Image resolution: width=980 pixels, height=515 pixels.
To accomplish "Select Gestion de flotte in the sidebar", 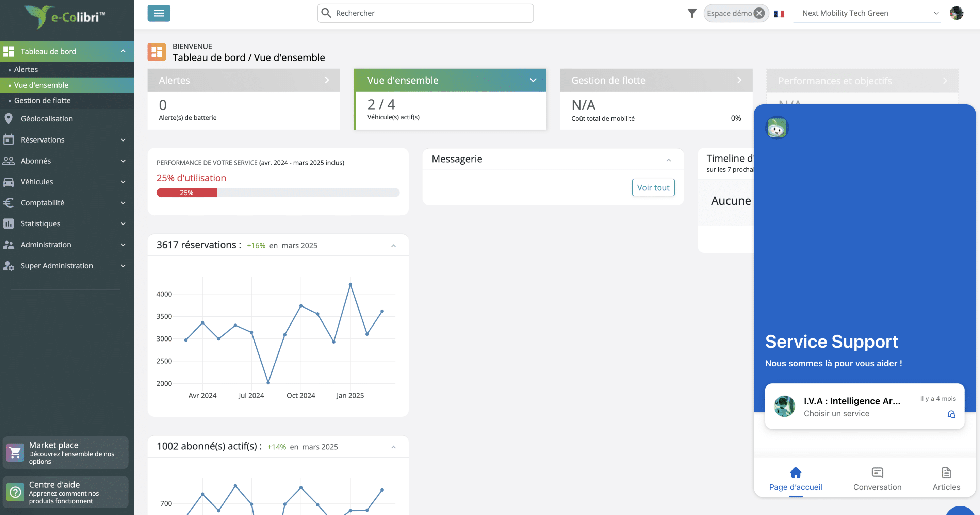I will point(67,100).
